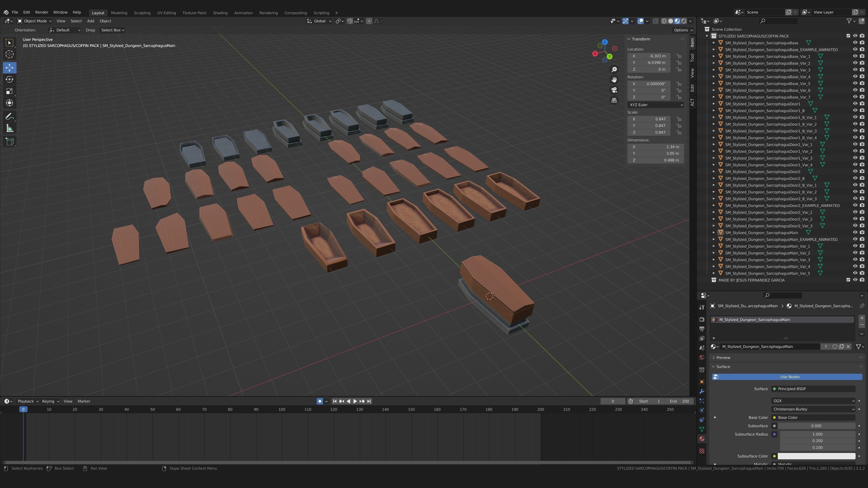The image size is (868, 488).
Task: Toggle camera view icon in viewport
Action: point(614,90)
